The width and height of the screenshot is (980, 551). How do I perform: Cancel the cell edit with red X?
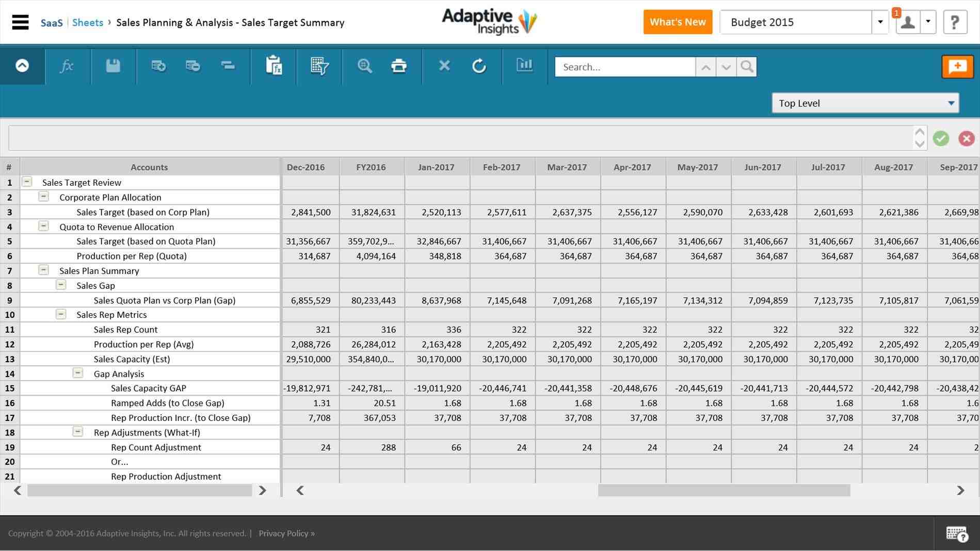[x=966, y=138]
